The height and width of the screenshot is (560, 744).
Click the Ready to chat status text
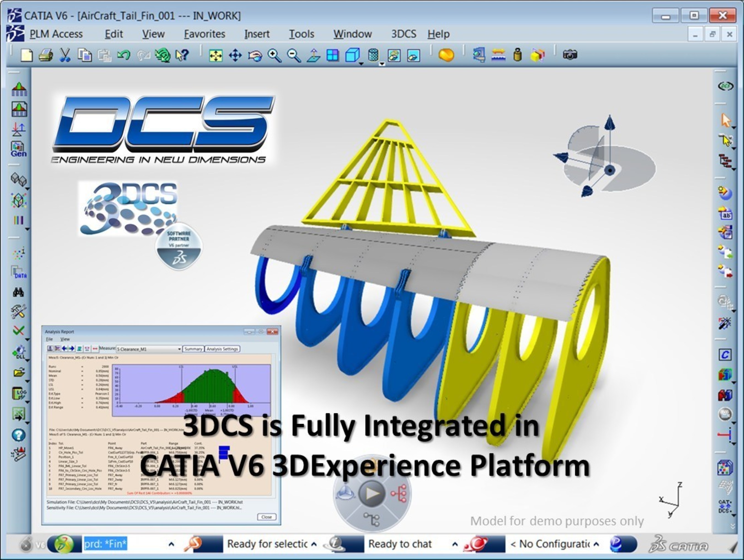(400, 544)
